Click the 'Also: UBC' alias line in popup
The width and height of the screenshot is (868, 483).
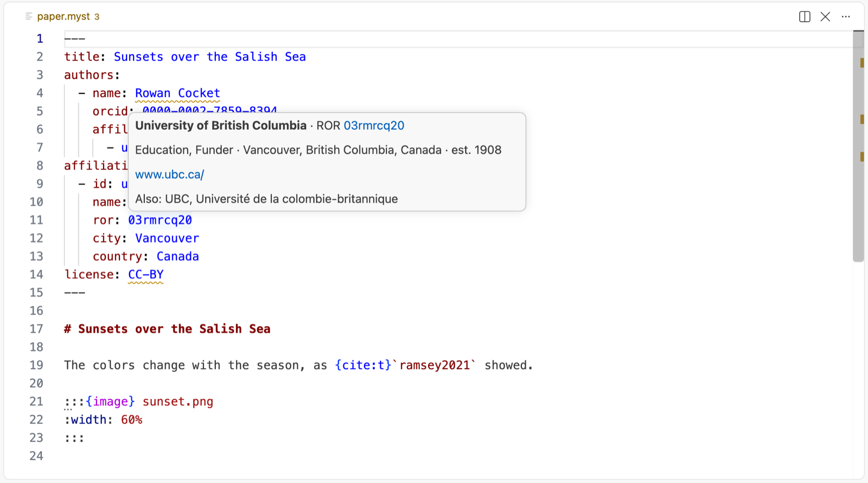coord(266,199)
